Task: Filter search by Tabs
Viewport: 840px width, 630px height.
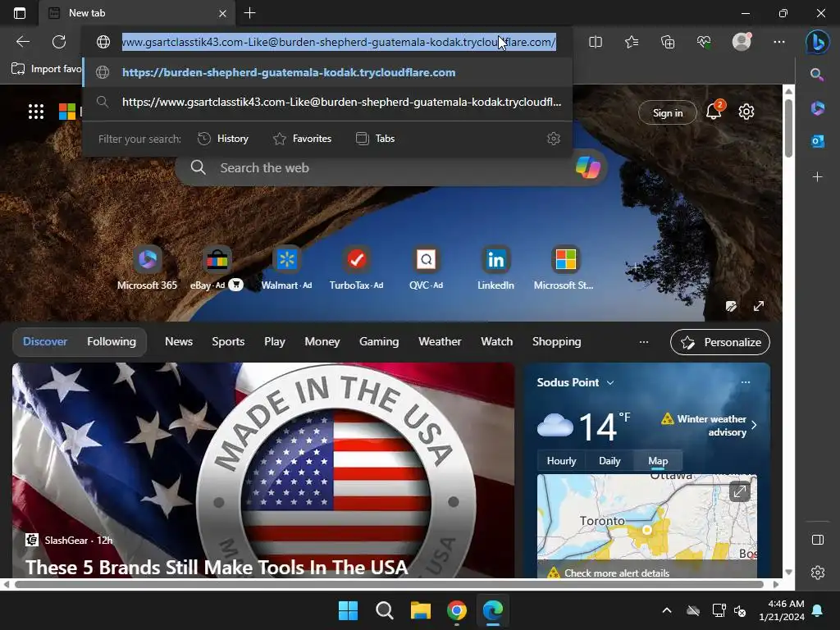Action: tap(376, 139)
